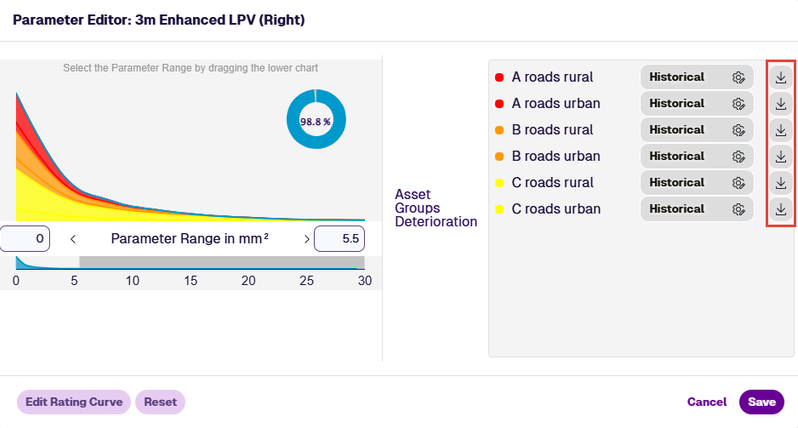798x428 pixels.
Task: Click the grey range selection bar on lower chart
Action: [x=222, y=262]
